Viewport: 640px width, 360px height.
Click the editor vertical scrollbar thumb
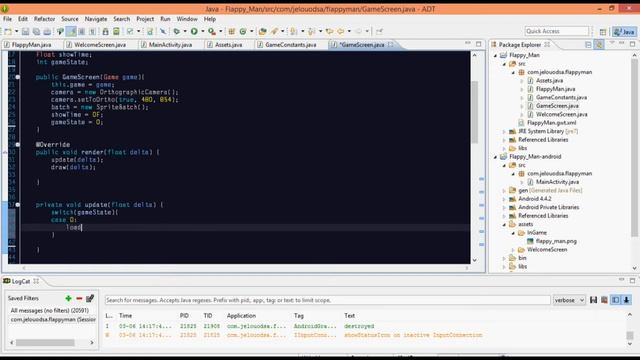point(474,112)
